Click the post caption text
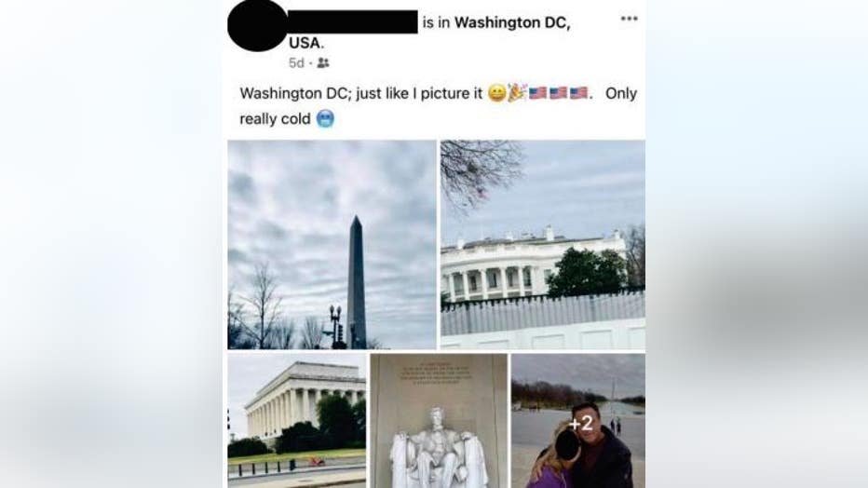The image size is (868, 488). coord(438,105)
